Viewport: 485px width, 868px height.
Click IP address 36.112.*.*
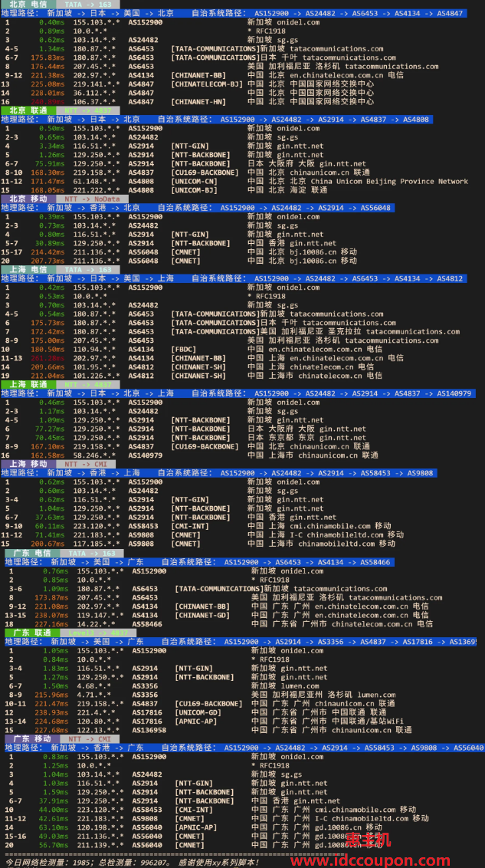coord(94,93)
